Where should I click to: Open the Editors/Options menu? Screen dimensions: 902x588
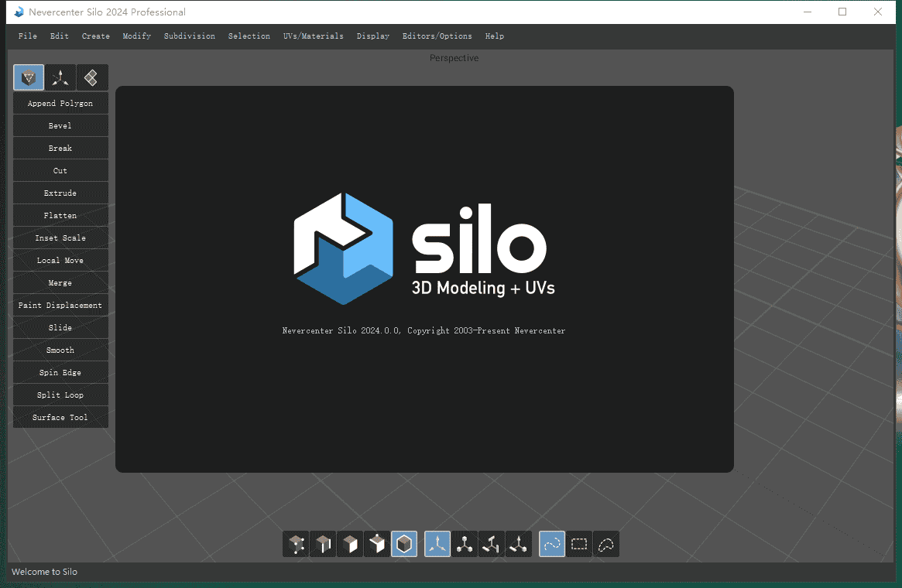tap(437, 36)
